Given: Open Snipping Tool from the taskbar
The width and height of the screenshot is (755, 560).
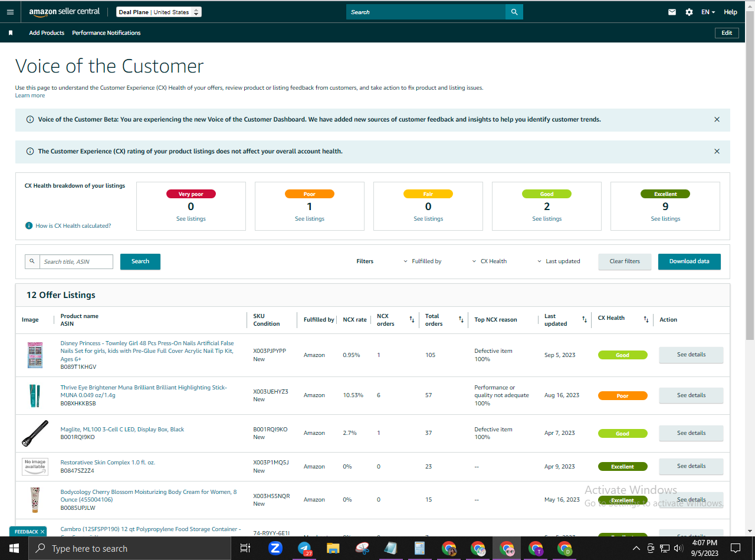Looking at the screenshot, I should pyautogui.click(x=362, y=548).
